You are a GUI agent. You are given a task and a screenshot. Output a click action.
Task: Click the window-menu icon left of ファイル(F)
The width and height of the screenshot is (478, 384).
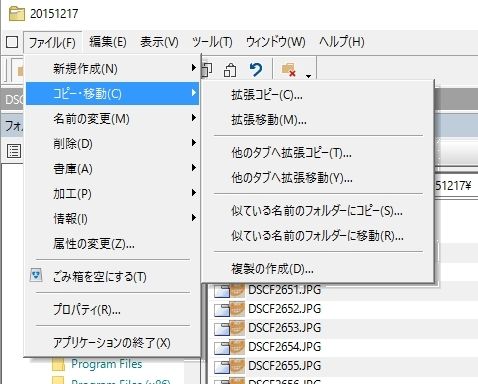(12, 42)
